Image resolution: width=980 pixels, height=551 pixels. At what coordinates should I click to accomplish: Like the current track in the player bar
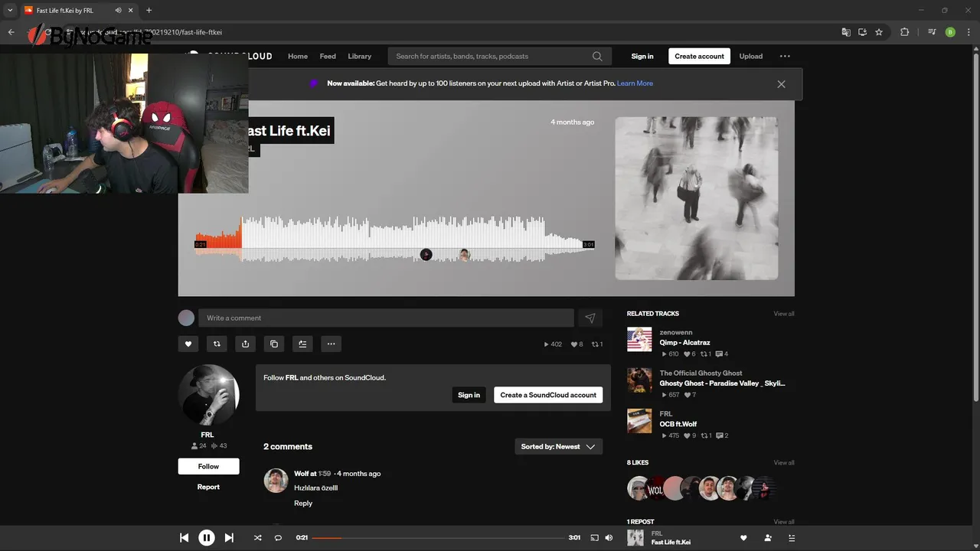pyautogui.click(x=743, y=538)
